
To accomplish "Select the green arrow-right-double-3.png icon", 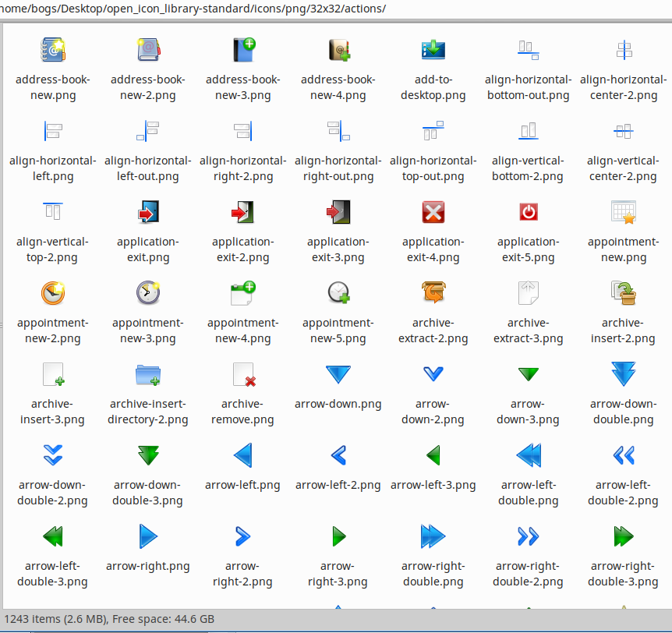I will click(623, 536).
